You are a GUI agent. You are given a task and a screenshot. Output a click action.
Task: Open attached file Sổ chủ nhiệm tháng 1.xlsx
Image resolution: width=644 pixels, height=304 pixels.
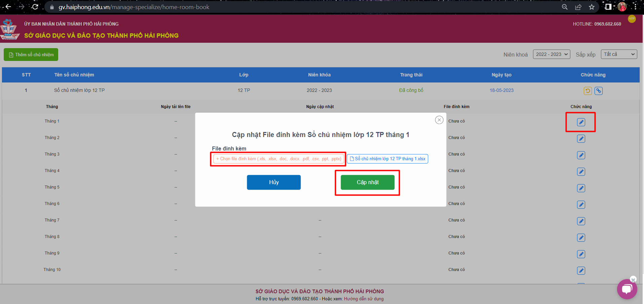pyautogui.click(x=387, y=159)
